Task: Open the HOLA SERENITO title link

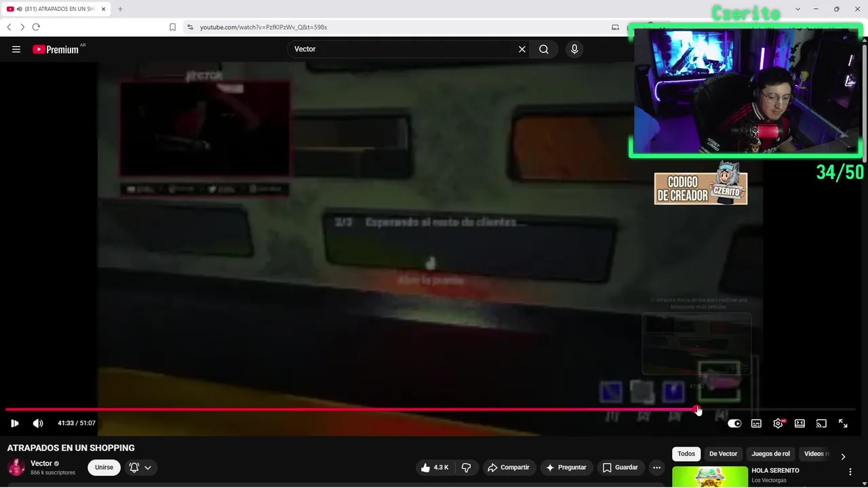Action: pyautogui.click(x=775, y=470)
